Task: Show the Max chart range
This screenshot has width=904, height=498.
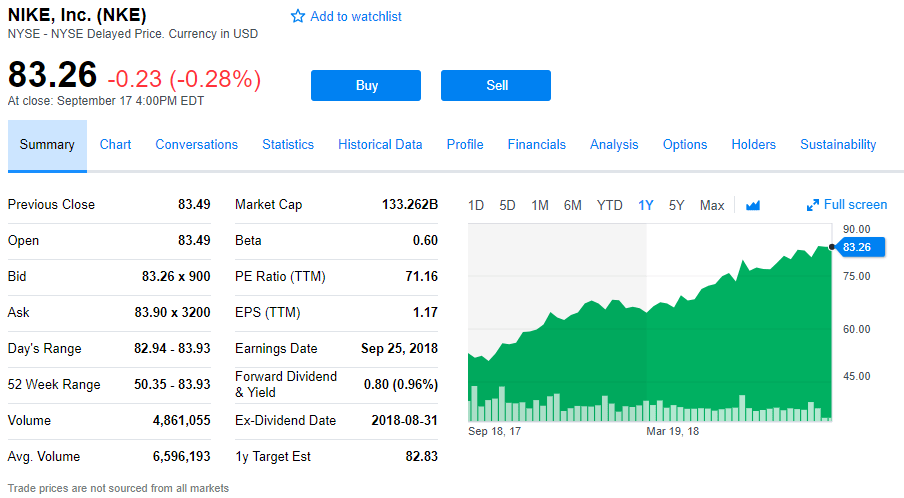Action: (x=712, y=205)
